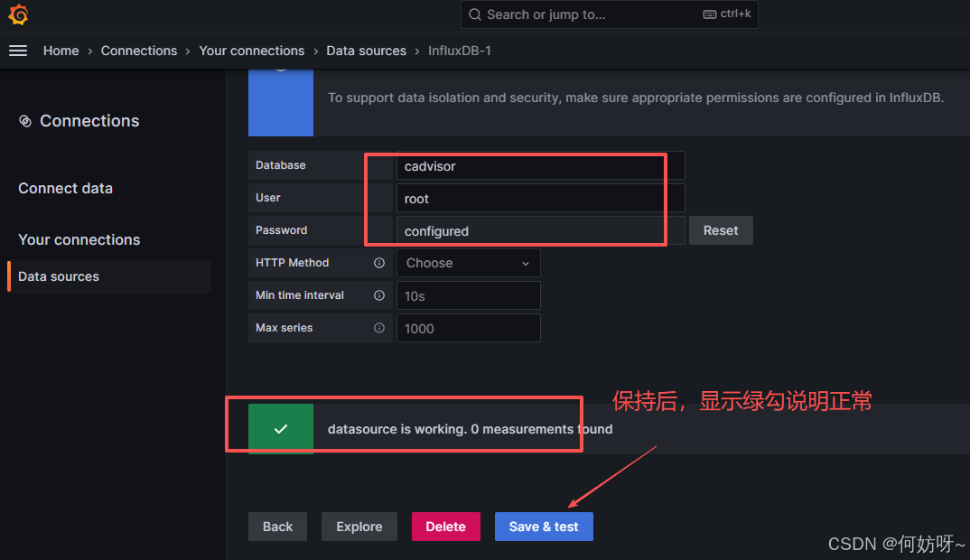
Task: Go to Home breadcrumb
Action: click(x=61, y=51)
